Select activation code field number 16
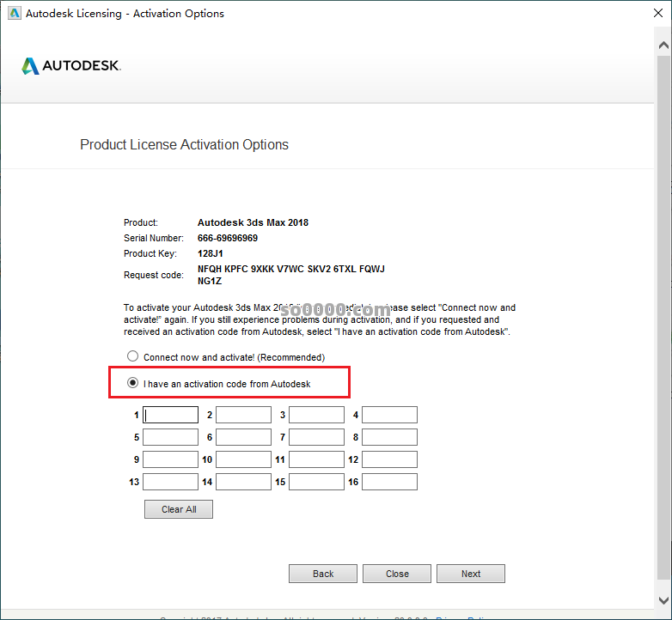The image size is (672, 620). pos(389,482)
